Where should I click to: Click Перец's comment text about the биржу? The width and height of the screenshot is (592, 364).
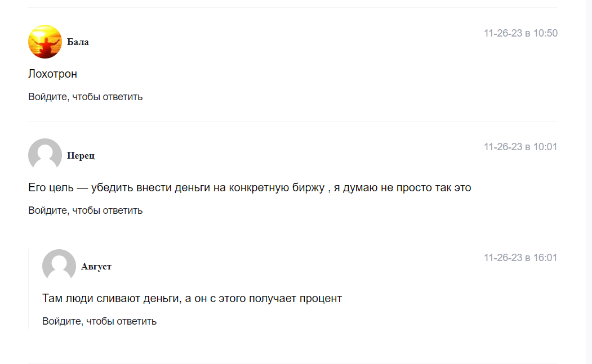(250, 187)
